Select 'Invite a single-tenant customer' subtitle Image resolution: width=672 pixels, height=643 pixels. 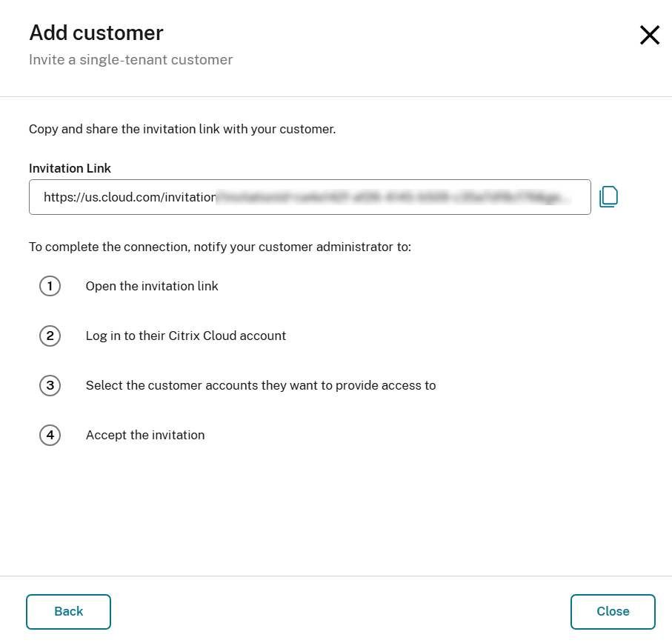(x=130, y=59)
